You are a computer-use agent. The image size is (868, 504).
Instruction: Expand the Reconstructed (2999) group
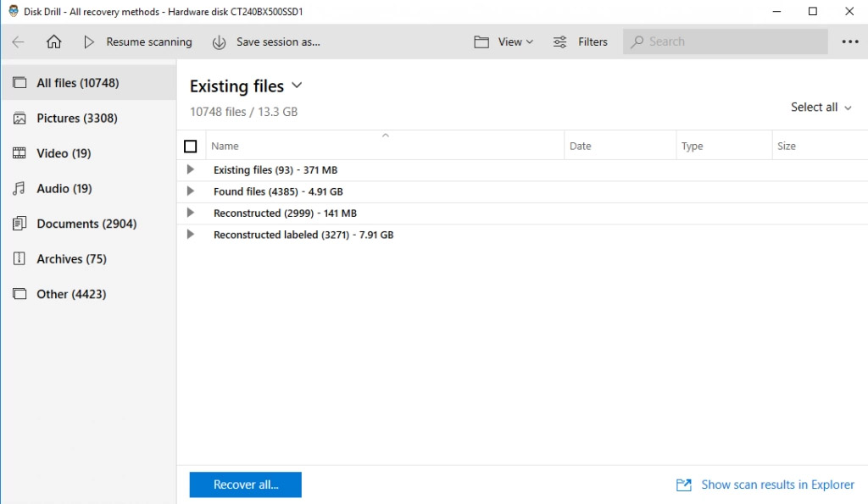191,213
